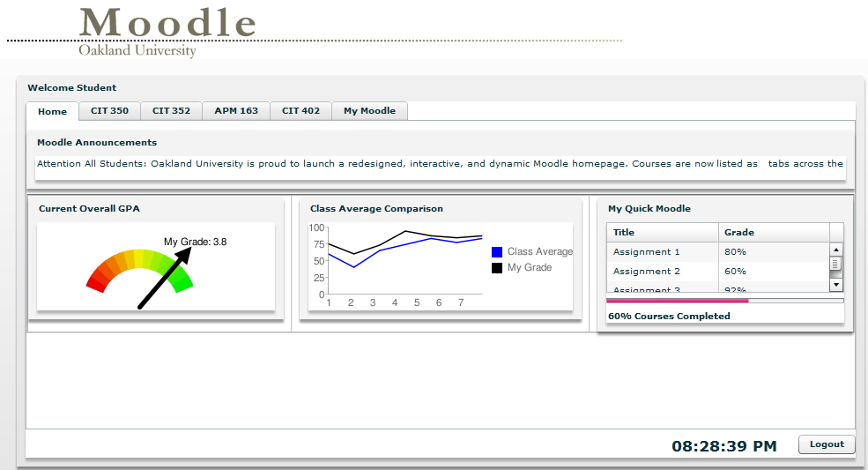Click the Moodle logo title

[167, 23]
